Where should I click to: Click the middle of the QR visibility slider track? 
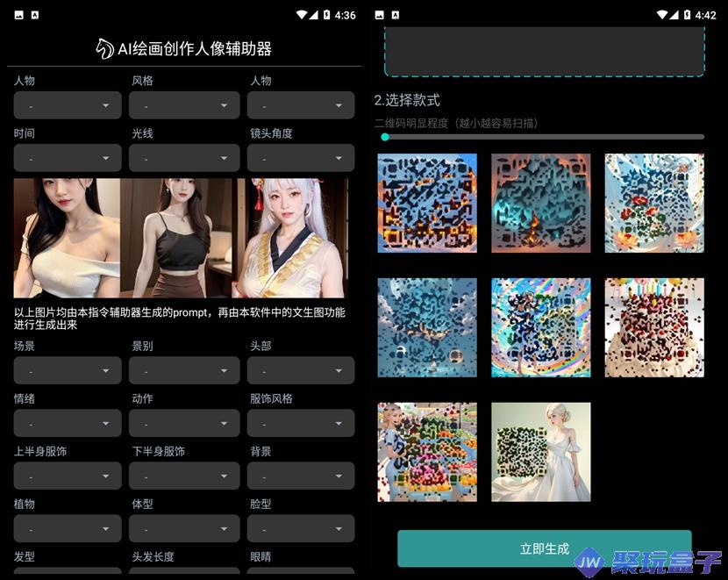point(542,137)
